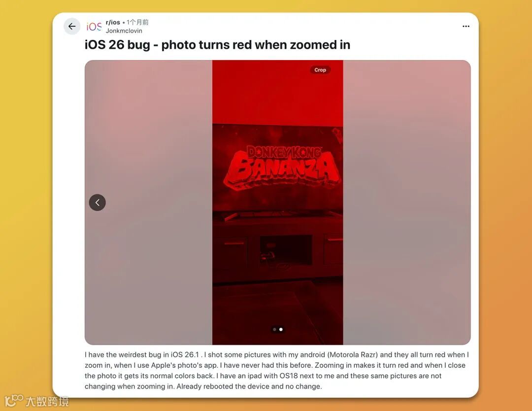Select the first carousel dot indicator

274,329
